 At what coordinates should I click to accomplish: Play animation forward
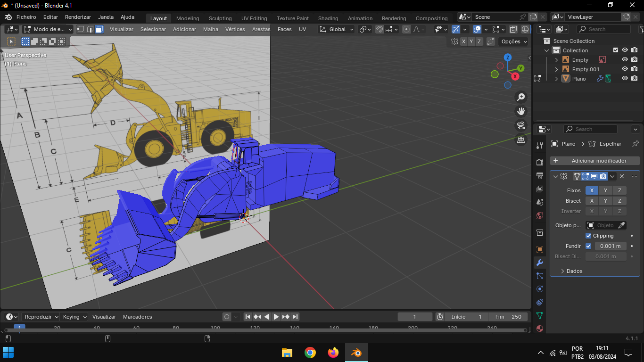point(276,317)
